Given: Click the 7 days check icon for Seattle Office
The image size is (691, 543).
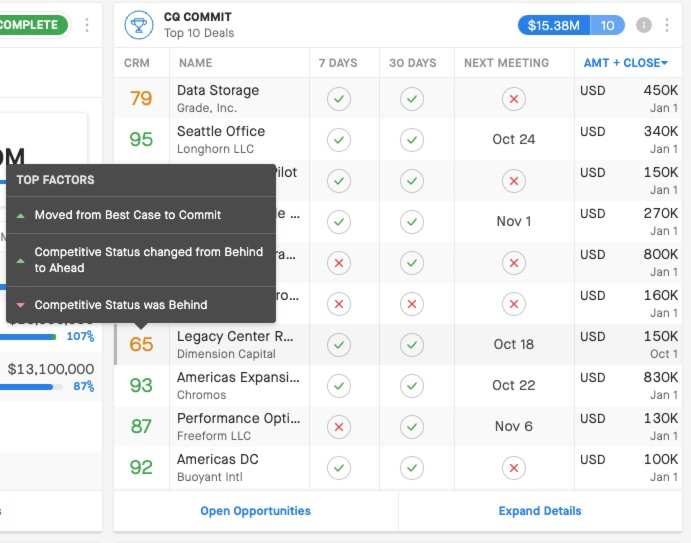Looking at the screenshot, I should (339, 140).
